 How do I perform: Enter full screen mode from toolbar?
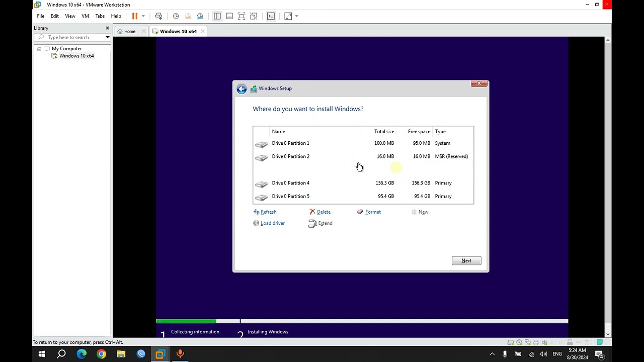coord(242,16)
